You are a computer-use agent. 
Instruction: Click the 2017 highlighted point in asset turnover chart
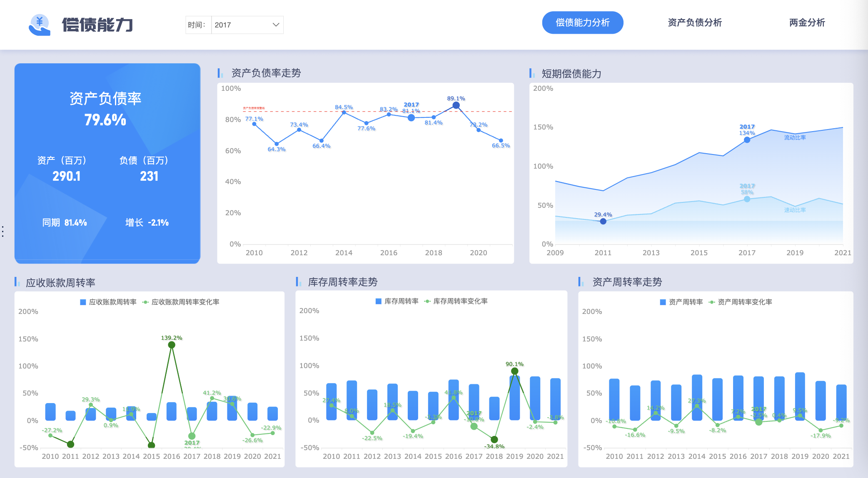pos(759,422)
